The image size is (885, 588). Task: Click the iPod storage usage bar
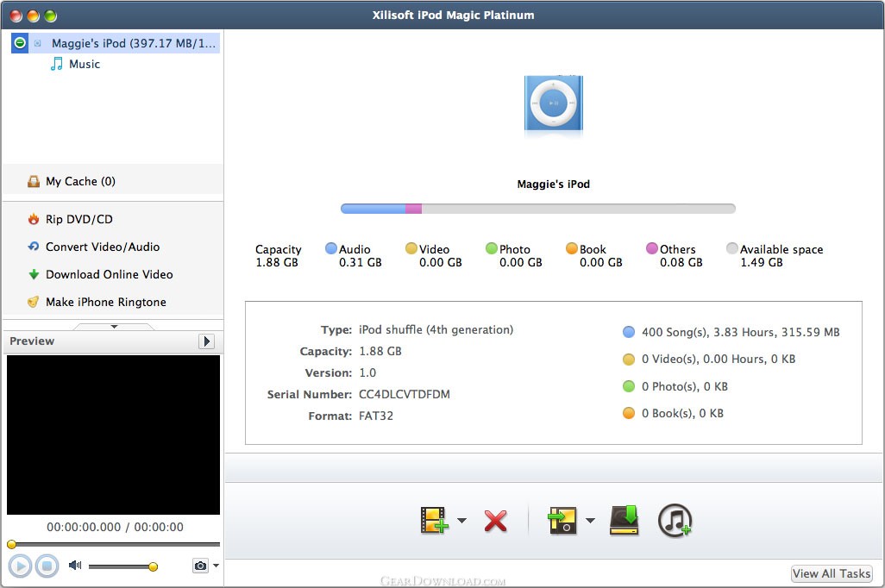538,209
